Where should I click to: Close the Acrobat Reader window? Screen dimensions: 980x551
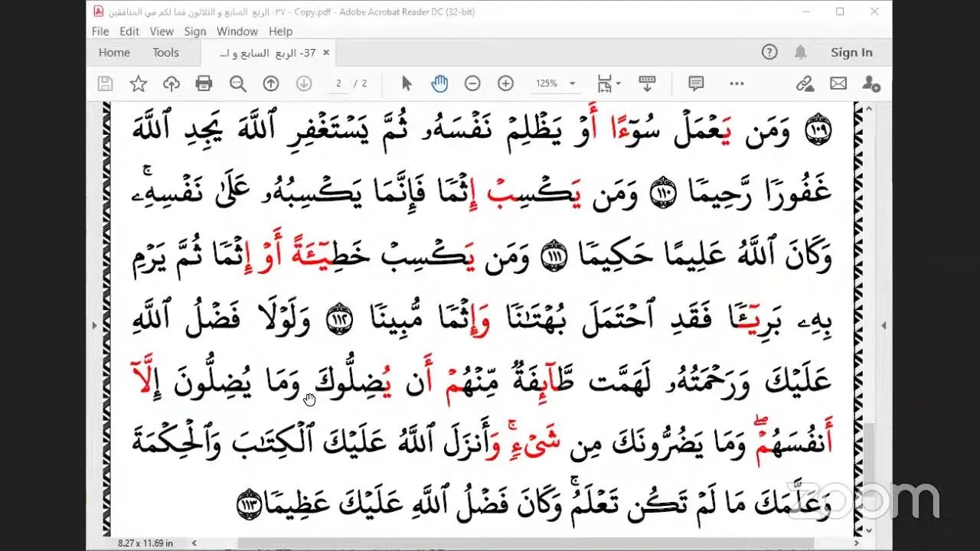click(x=874, y=11)
